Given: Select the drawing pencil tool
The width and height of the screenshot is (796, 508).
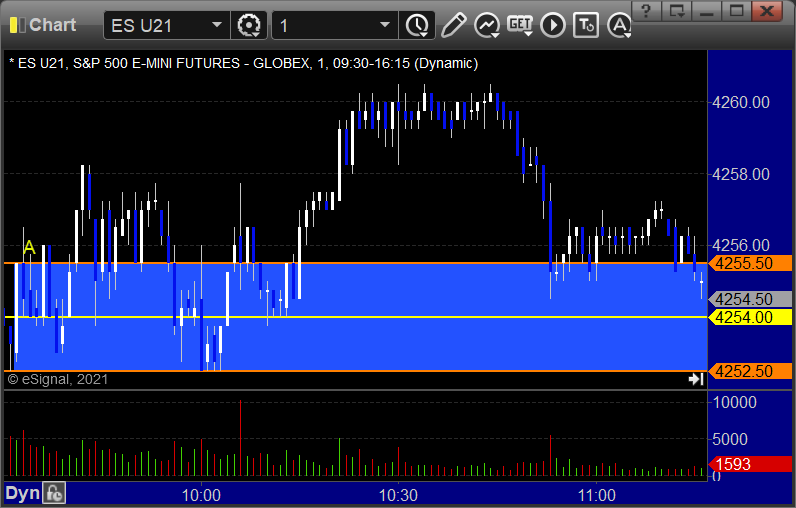Looking at the screenshot, I should 453,25.
